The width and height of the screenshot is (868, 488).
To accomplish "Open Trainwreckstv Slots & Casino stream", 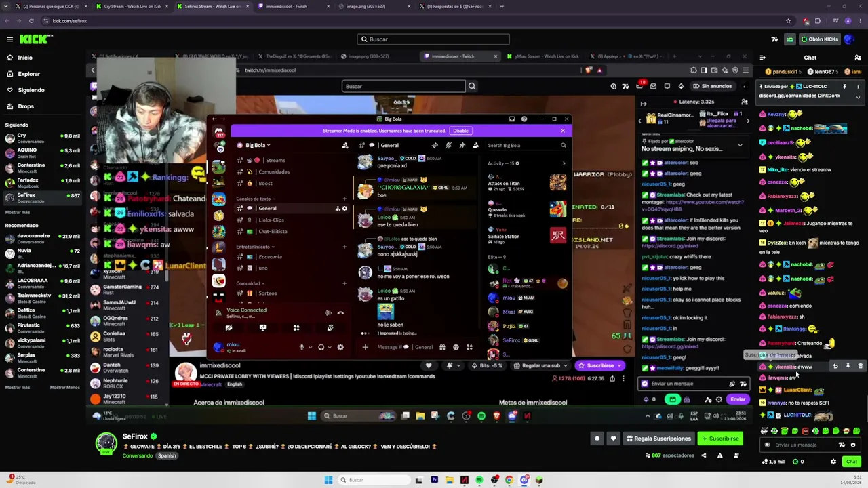I will pyautogui.click(x=42, y=298).
